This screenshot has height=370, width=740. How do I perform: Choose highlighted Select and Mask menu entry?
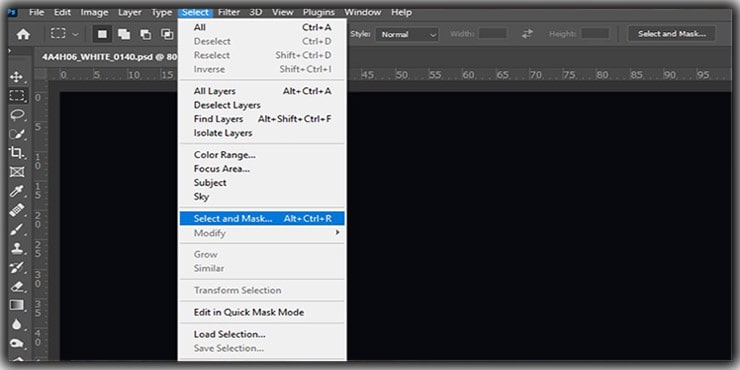(262, 219)
